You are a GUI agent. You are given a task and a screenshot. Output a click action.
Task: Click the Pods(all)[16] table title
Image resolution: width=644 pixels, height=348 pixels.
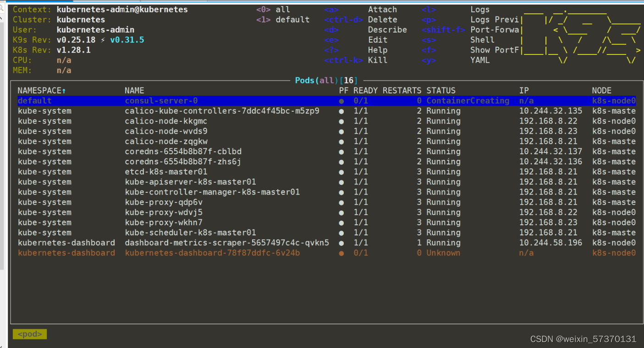(326, 81)
